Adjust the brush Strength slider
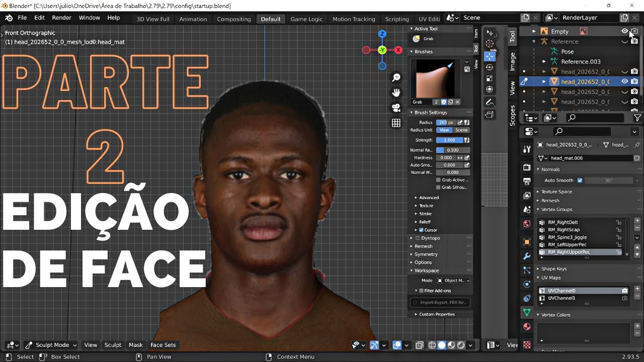 coord(450,140)
